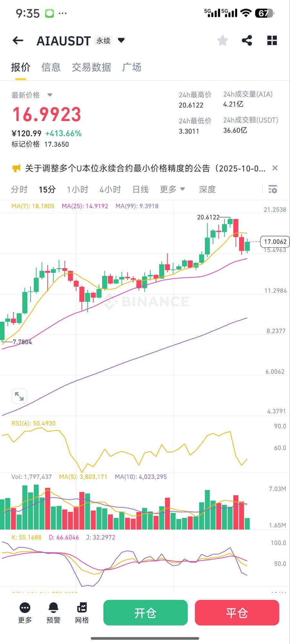Image resolution: width=290 pixels, height=644 pixels.
Task: Expand the AIAUSDT pair dropdown arrow
Action: coord(121,41)
